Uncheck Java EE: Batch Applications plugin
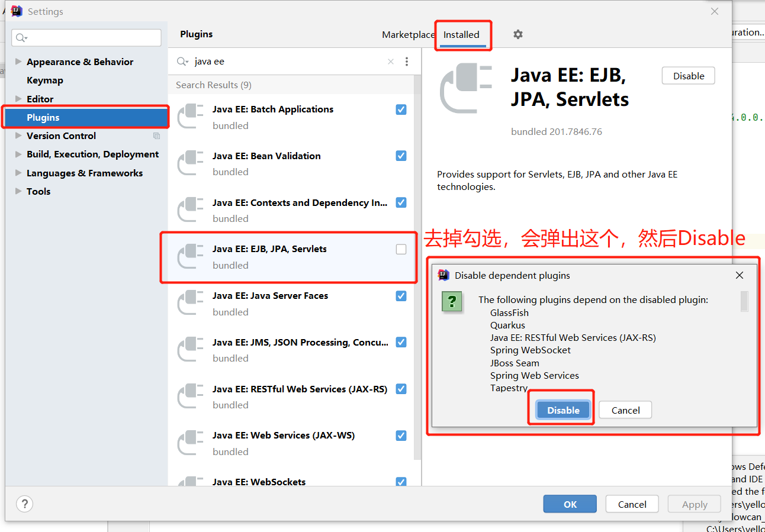The height and width of the screenshot is (532, 765). point(401,109)
